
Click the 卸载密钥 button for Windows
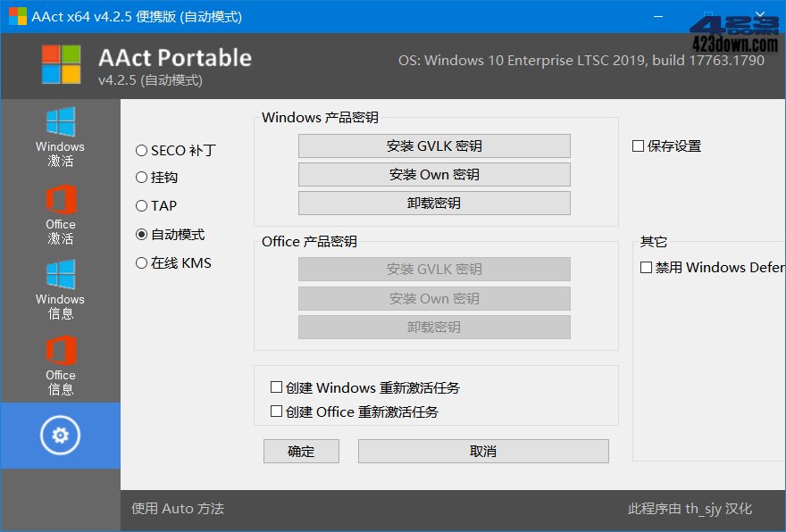click(x=434, y=203)
